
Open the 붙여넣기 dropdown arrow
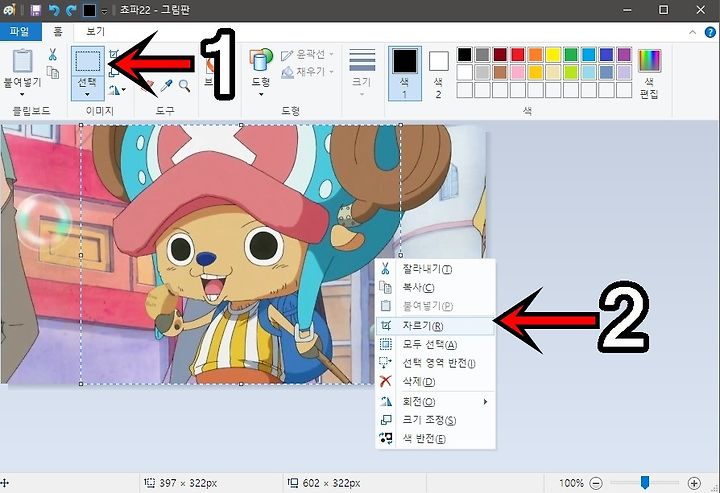pos(22,95)
